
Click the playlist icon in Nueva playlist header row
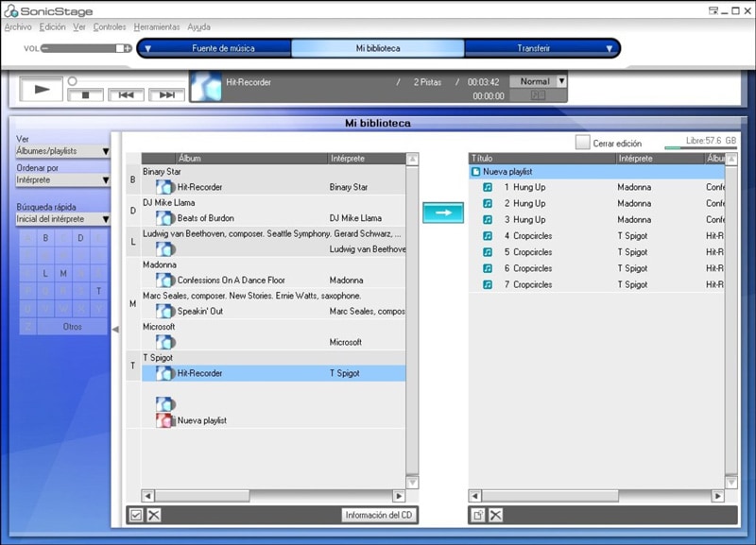pos(476,172)
